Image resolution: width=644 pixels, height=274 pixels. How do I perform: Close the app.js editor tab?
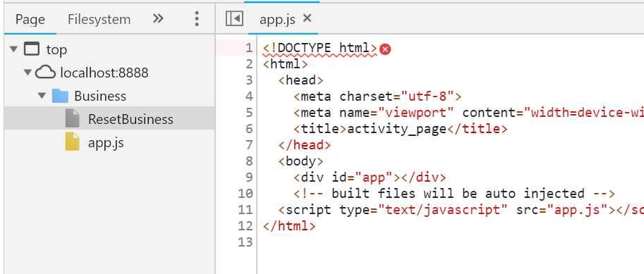[308, 18]
